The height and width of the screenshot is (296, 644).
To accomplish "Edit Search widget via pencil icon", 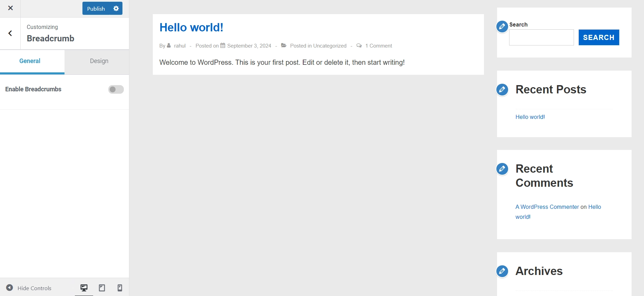I will tap(502, 27).
